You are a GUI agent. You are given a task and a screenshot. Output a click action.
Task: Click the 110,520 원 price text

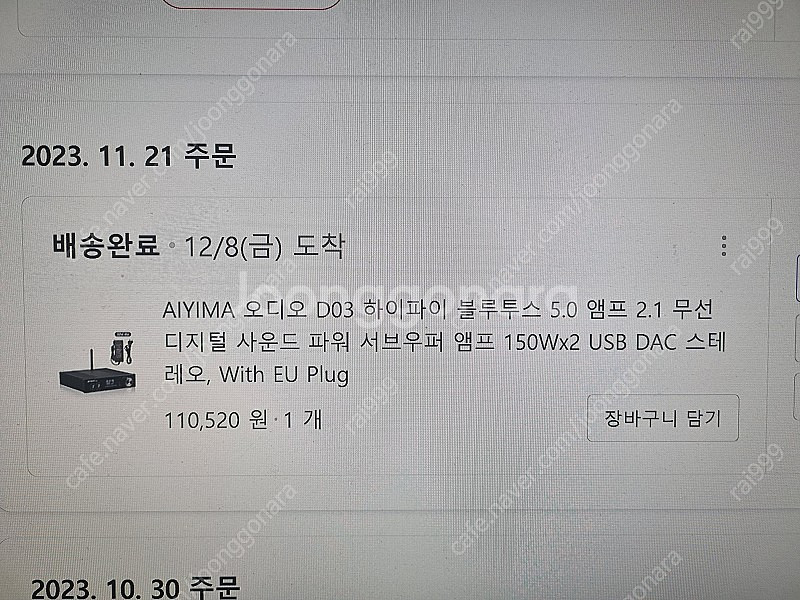(215, 420)
